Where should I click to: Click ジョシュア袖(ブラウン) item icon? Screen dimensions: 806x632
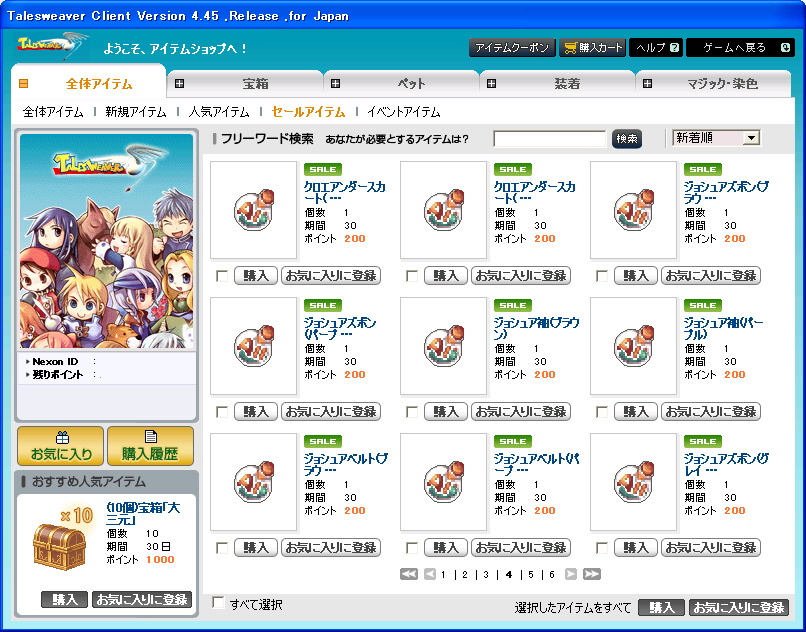[444, 346]
